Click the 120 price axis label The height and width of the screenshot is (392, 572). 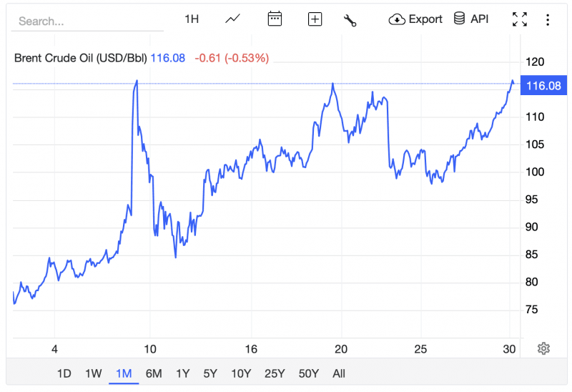535,62
